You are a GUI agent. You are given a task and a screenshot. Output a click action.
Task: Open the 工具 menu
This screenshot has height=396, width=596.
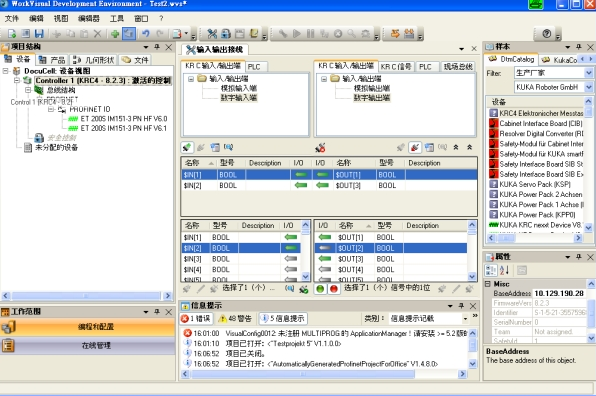(x=117, y=18)
